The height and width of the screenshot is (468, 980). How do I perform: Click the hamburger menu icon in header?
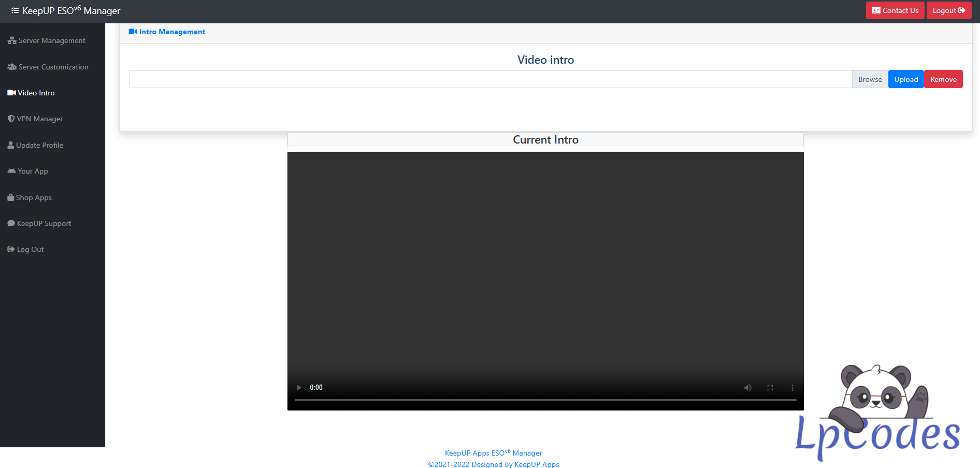point(15,10)
